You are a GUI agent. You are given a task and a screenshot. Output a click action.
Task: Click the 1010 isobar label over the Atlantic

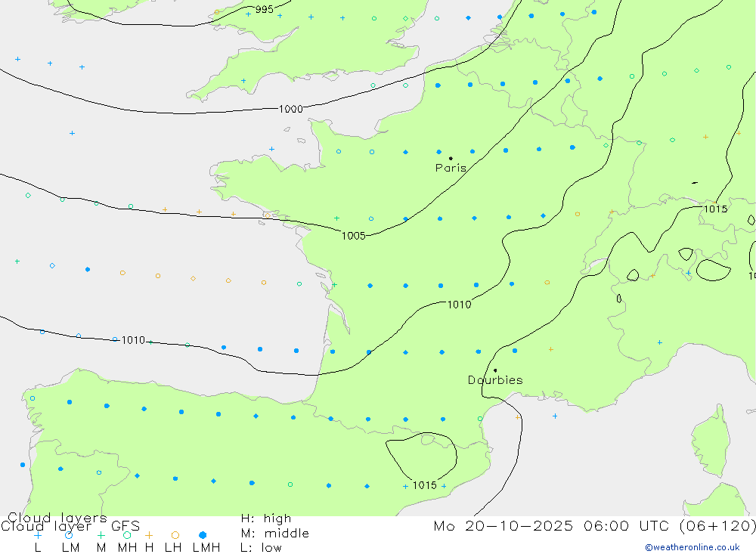pyautogui.click(x=133, y=340)
